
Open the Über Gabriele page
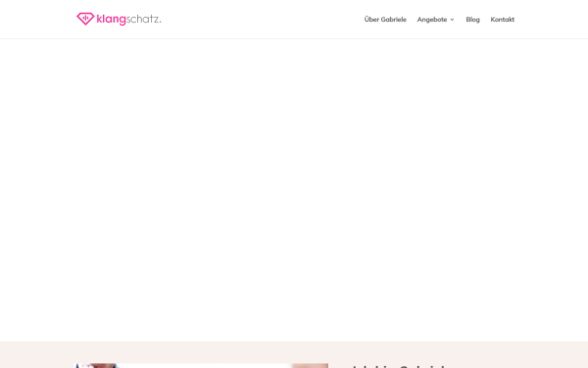(x=385, y=20)
